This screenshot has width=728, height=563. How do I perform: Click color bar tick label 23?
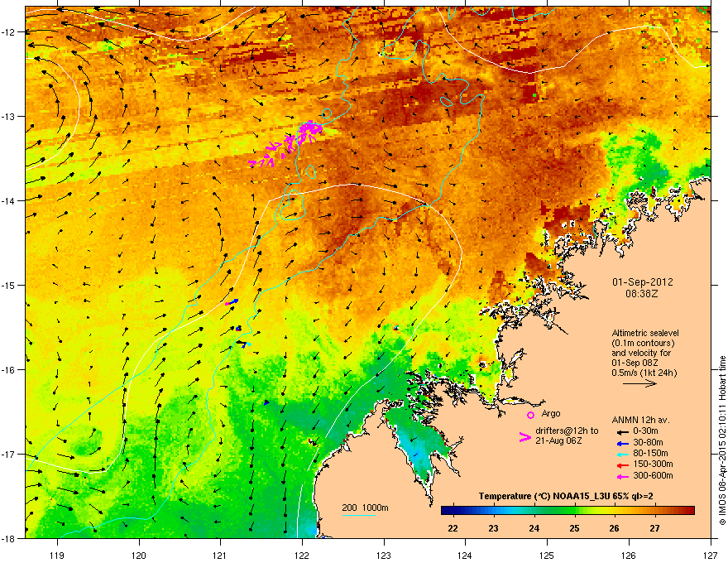coord(493,528)
